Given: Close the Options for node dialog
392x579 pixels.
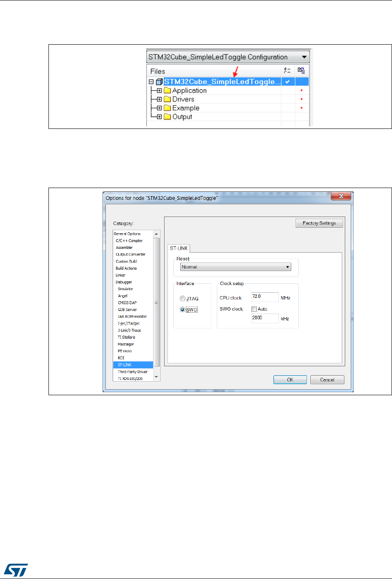Looking at the screenshot, I should point(341,197).
